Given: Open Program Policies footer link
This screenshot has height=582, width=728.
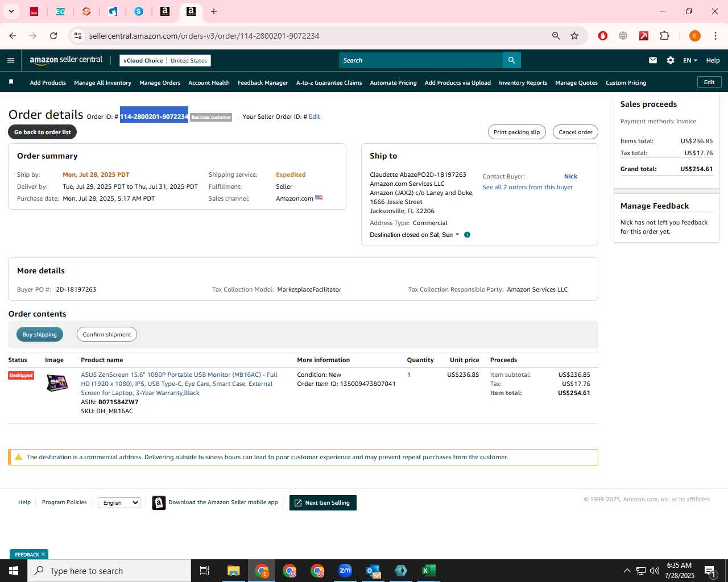Looking at the screenshot, I should pos(64,502).
